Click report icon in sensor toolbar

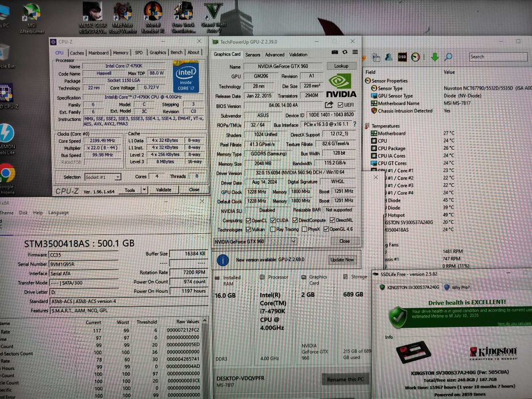tap(376, 58)
